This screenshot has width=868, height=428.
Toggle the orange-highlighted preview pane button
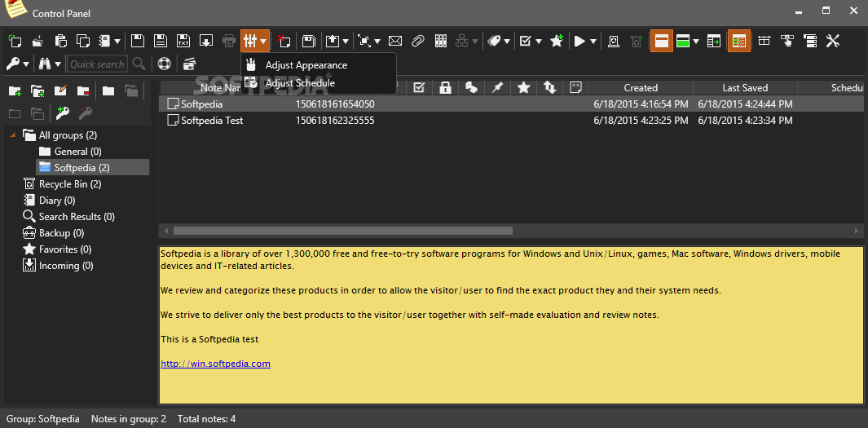point(662,41)
